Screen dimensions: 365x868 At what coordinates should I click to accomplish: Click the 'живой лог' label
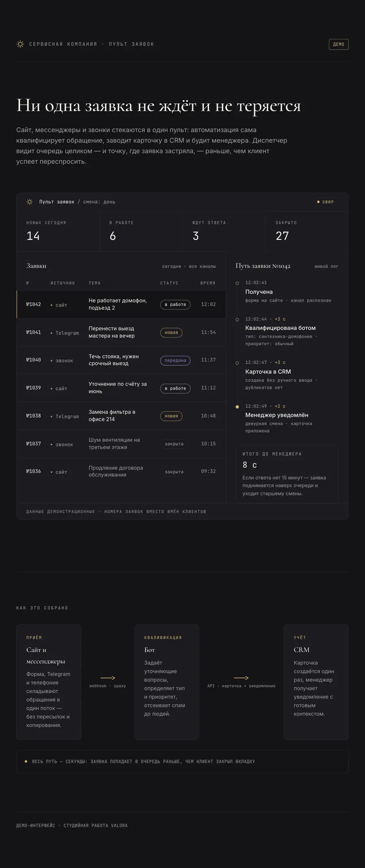326,266
